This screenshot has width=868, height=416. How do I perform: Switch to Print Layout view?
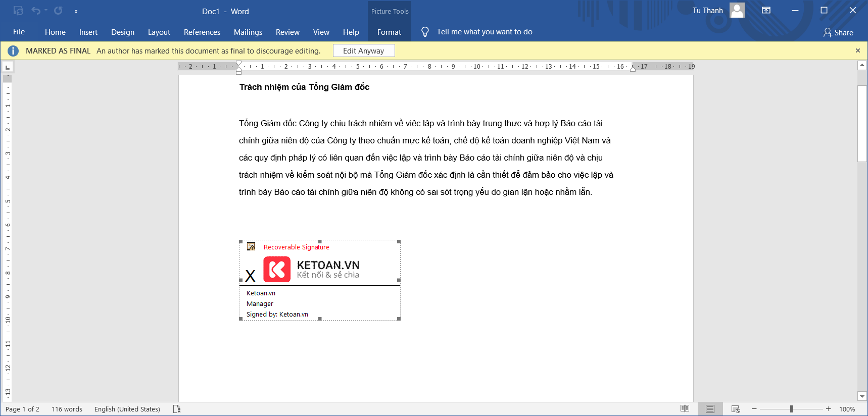click(710, 409)
